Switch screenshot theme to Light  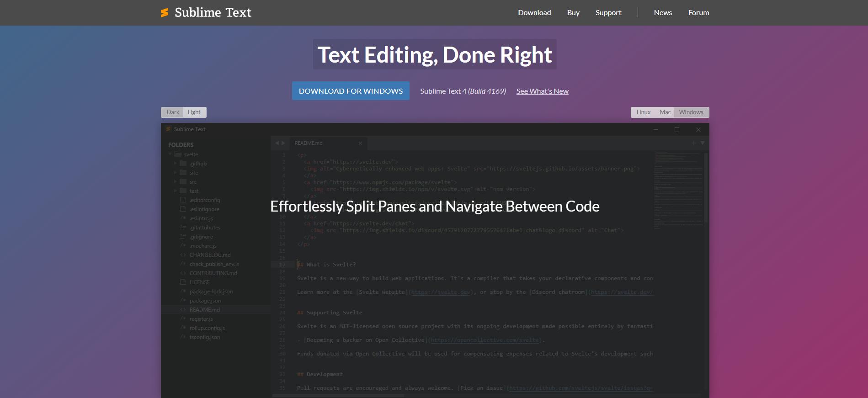[194, 112]
